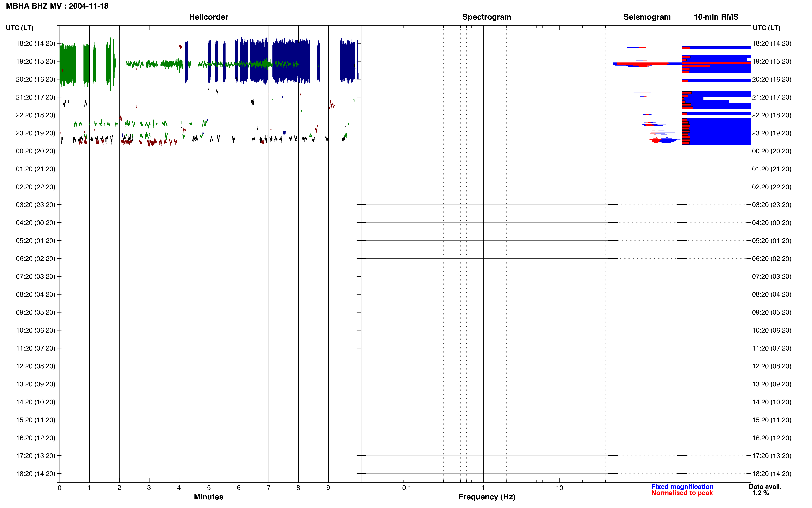Click the 'Minutes' x-axis label
812x508 pixels.
pyautogui.click(x=209, y=497)
